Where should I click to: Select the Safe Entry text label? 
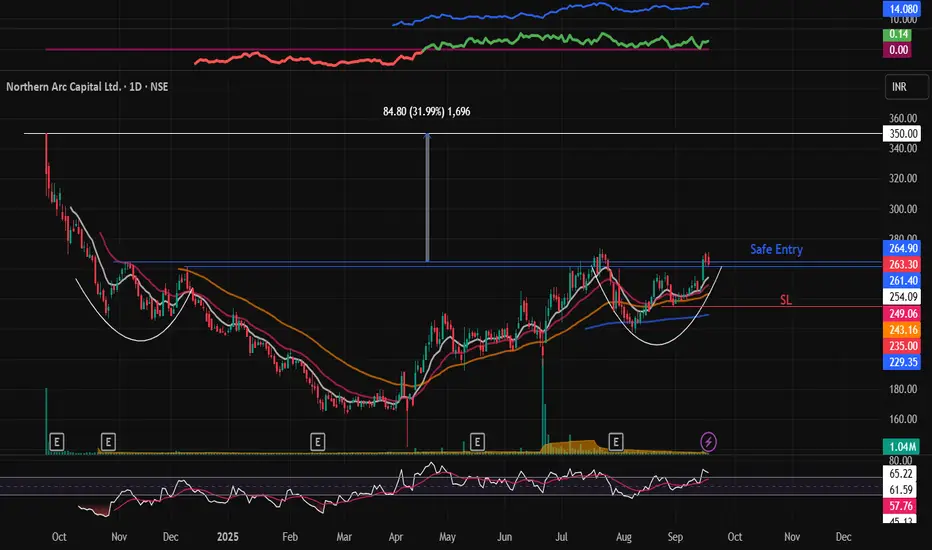coord(777,249)
